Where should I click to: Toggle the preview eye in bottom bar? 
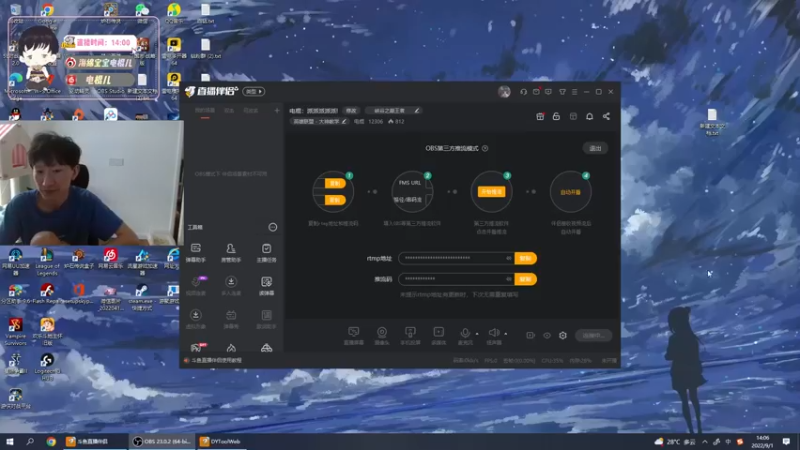click(547, 335)
